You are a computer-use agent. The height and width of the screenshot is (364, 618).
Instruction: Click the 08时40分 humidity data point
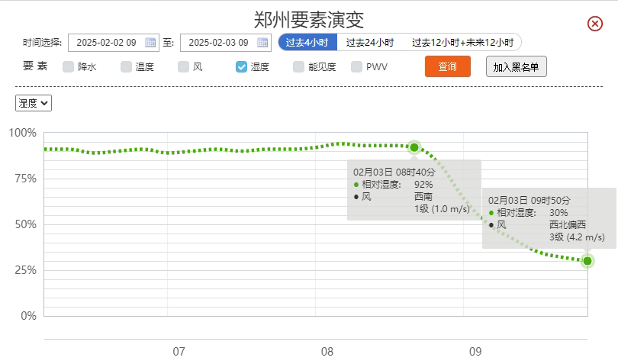click(414, 147)
